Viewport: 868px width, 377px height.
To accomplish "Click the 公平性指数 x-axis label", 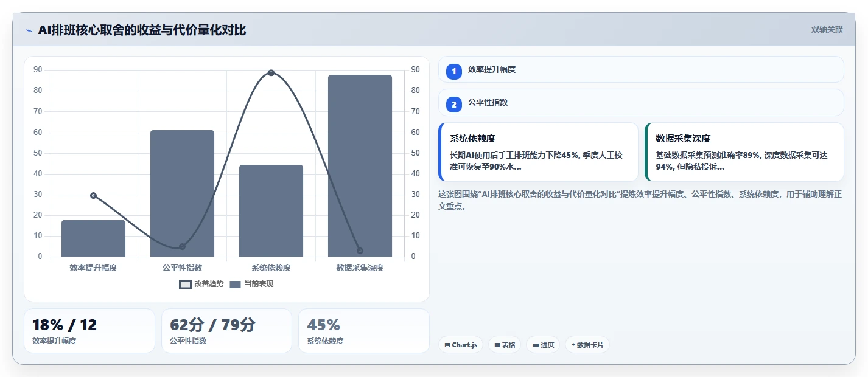I will click(182, 268).
